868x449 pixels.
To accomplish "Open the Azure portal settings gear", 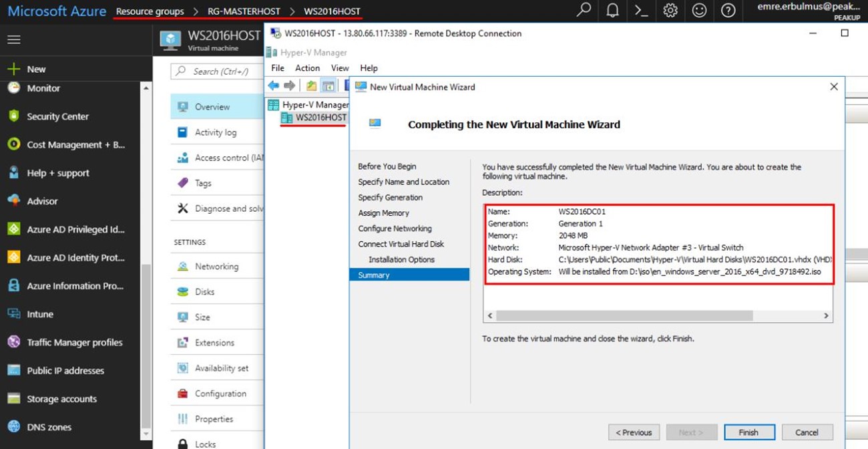I will click(x=670, y=11).
